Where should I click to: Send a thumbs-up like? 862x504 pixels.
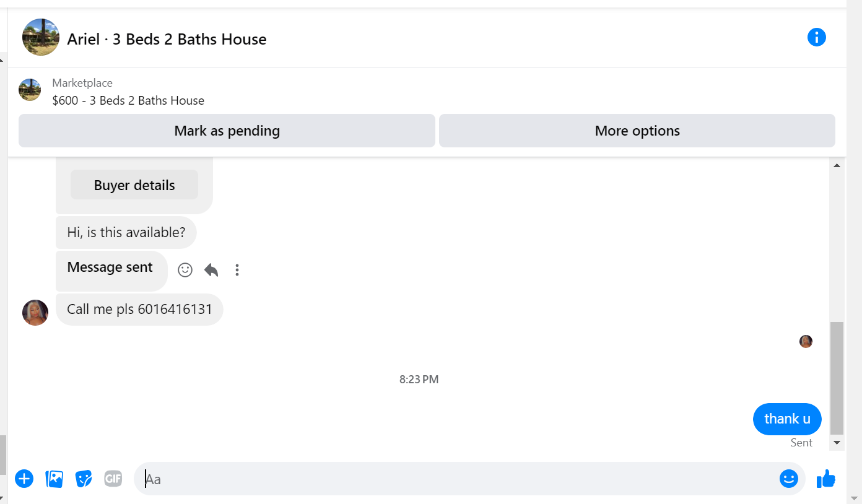point(826,479)
